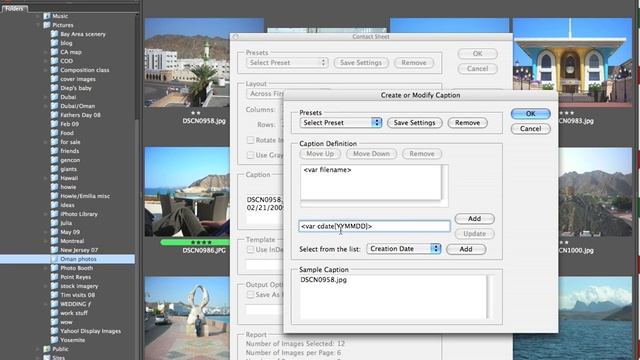Screen dimensions: 640x360
Task: Click folder icon next to COD
Action: point(54,61)
